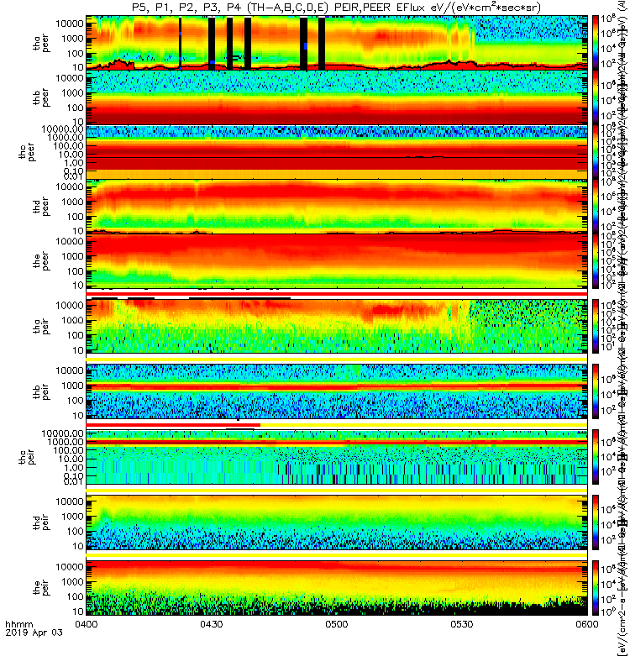Image resolution: width=630 pixels, height=672 pixels.
Task: Click inside the thb peir spectrogram
Action: click(337, 391)
